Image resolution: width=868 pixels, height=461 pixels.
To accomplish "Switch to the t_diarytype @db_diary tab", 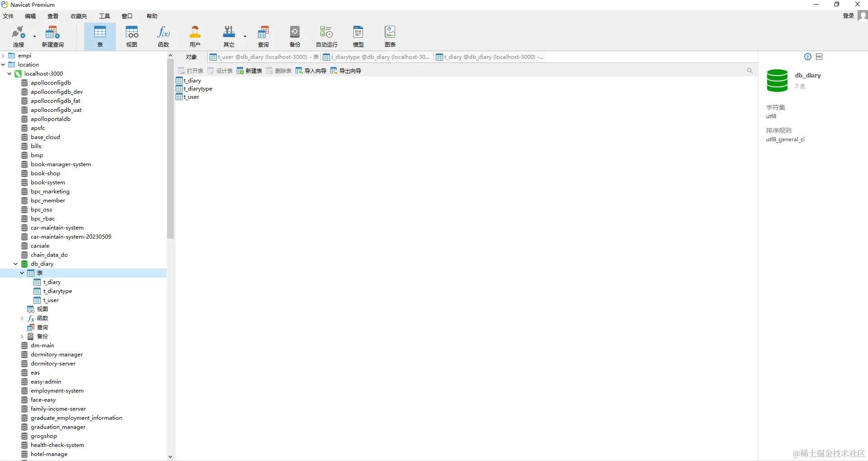I will [376, 57].
